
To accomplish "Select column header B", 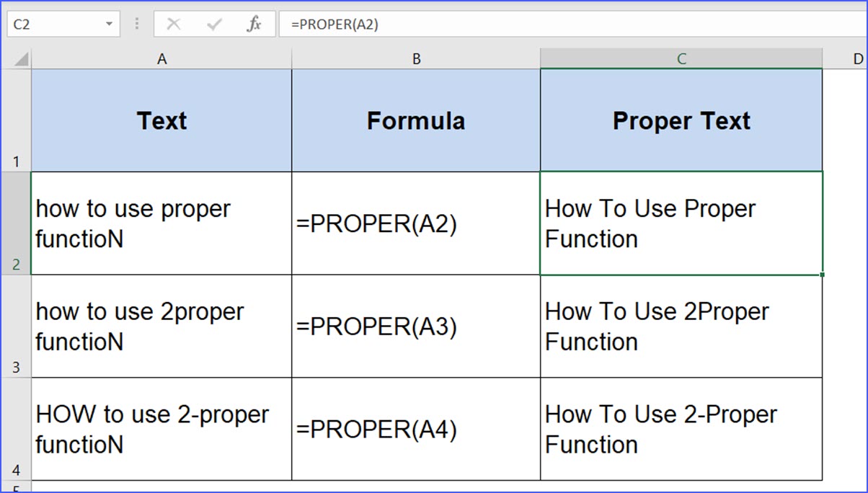I will tap(416, 57).
